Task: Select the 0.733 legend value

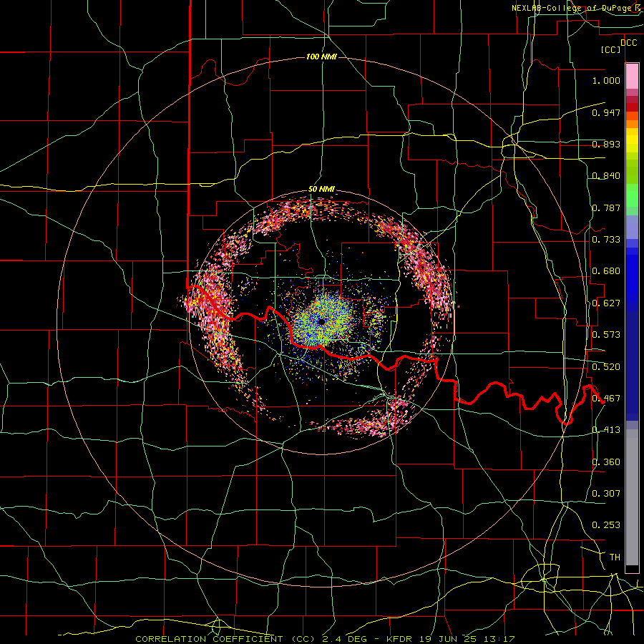Action: [606, 240]
